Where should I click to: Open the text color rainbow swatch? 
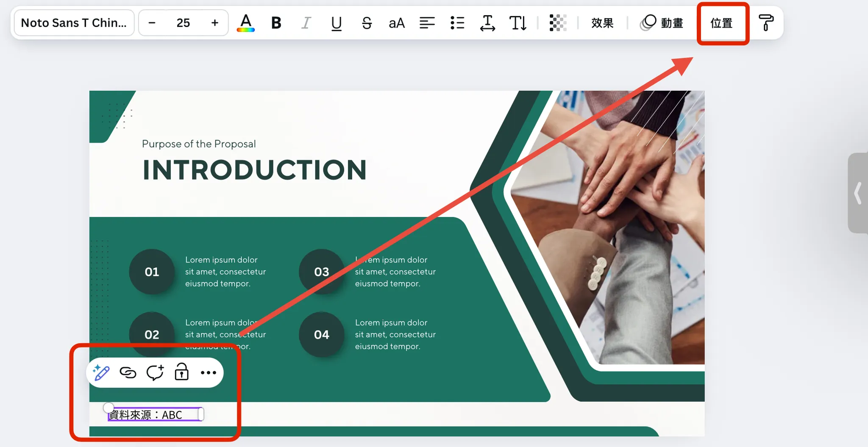point(246,23)
